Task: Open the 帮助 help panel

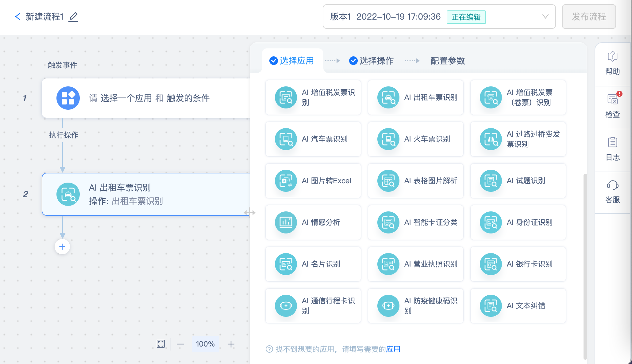Action: pyautogui.click(x=612, y=64)
